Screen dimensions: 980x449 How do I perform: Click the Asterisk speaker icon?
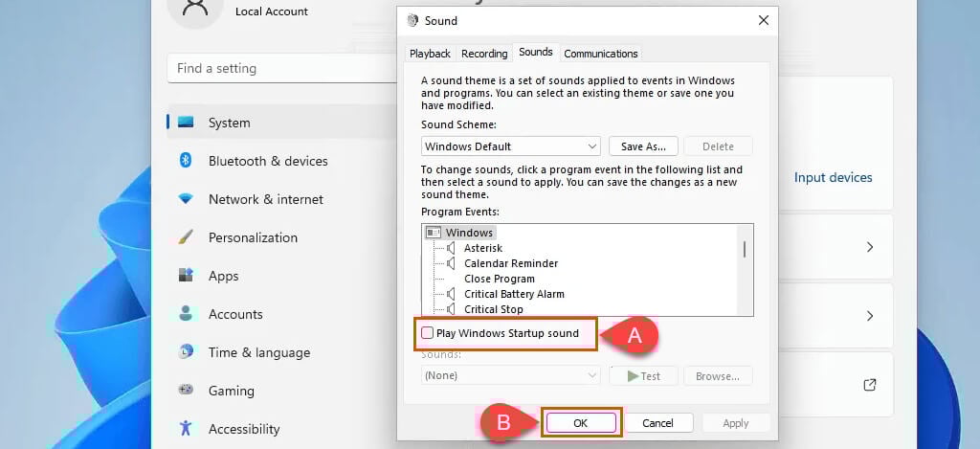point(452,248)
